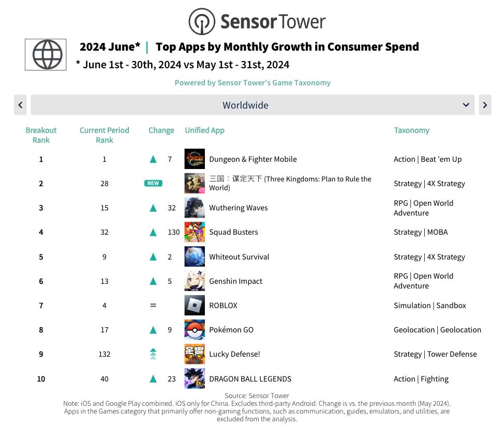The width and height of the screenshot is (504, 427).
Task: Click the DRAGON BALL LEGENDS app icon
Action: coord(195,379)
